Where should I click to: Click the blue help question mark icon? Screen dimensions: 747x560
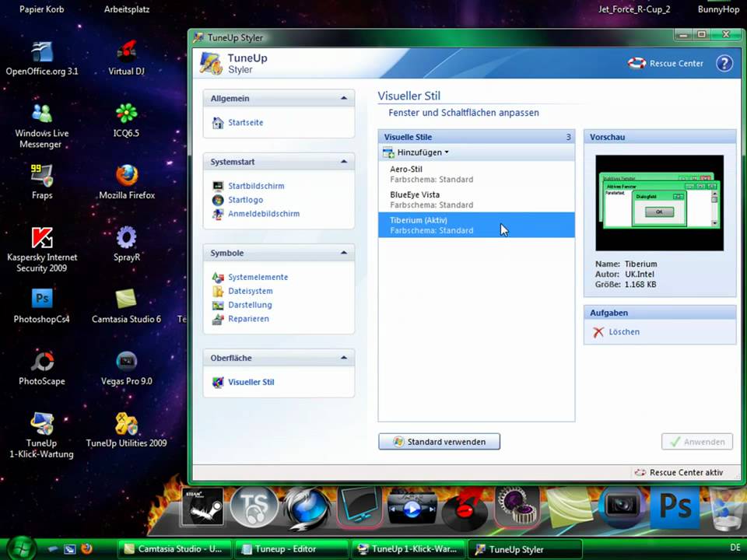point(724,63)
